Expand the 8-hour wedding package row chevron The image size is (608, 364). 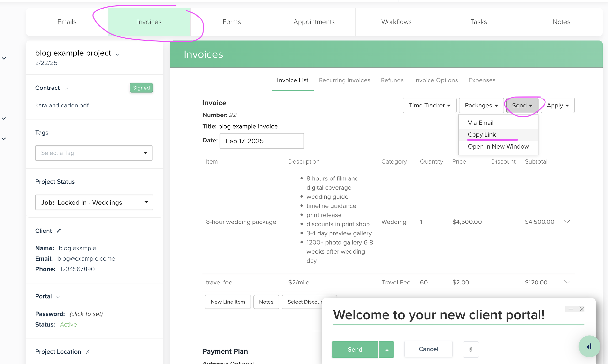(567, 222)
